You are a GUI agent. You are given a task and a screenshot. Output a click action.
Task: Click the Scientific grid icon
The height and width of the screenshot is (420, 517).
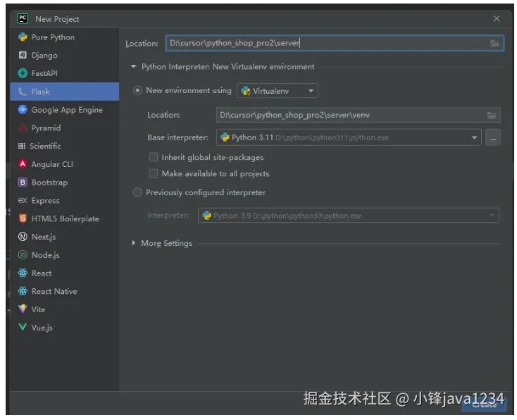coord(22,146)
